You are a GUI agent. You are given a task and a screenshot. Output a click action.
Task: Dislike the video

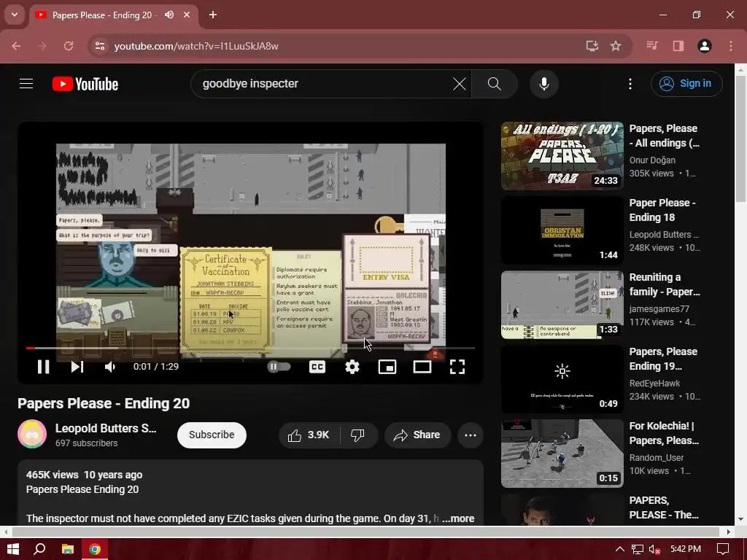[x=357, y=435]
